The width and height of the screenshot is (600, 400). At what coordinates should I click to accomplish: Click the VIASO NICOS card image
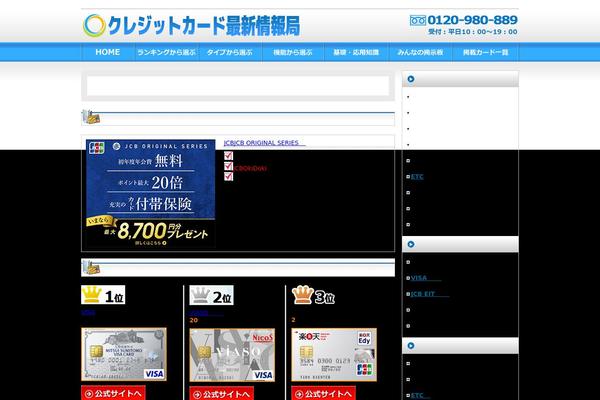[x=232, y=355]
